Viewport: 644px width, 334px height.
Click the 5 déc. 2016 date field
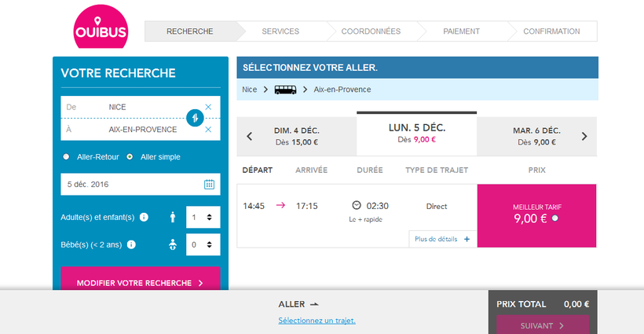[x=130, y=184]
